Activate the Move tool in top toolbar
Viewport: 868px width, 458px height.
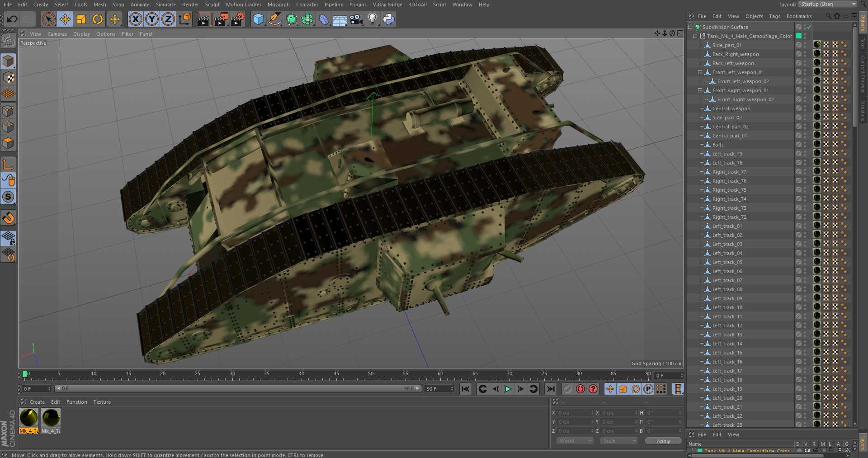click(x=65, y=19)
